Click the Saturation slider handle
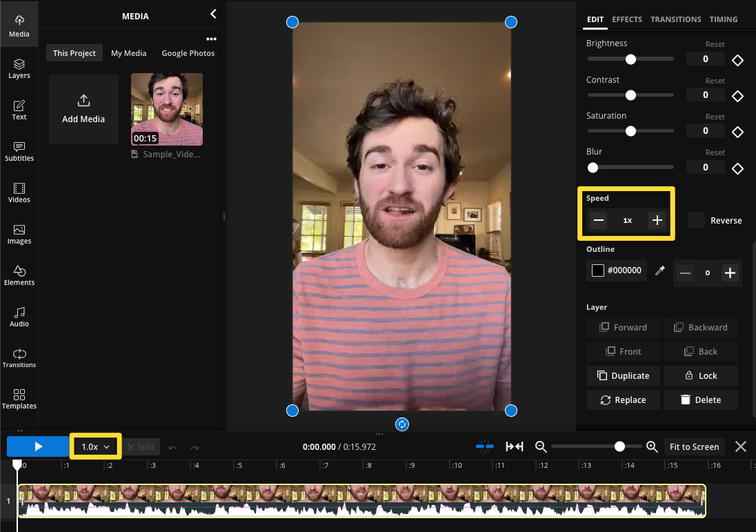This screenshot has height=532, width=756. click(x=630, y=131)
